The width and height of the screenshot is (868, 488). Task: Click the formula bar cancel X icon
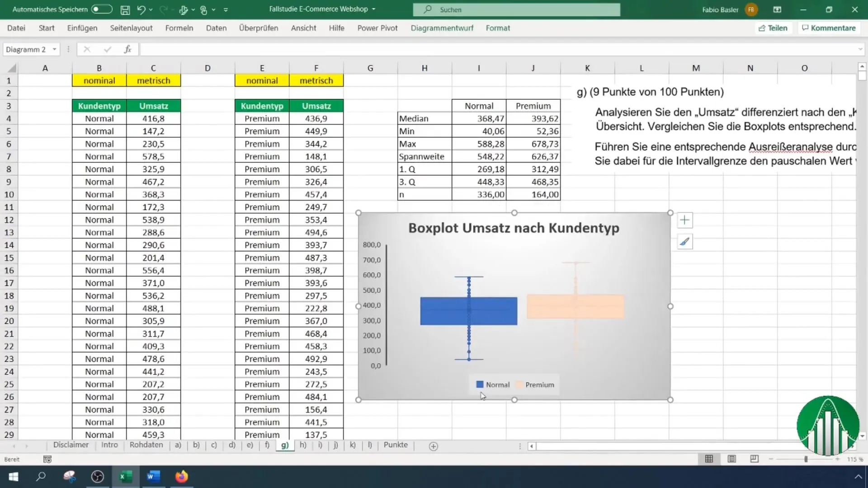tap(87, 49)
